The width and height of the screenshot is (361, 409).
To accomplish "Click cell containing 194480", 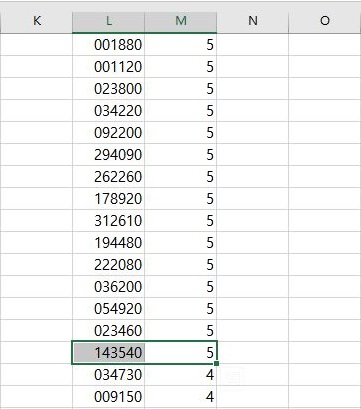I will pyautogui.click(x=108, y=243).
